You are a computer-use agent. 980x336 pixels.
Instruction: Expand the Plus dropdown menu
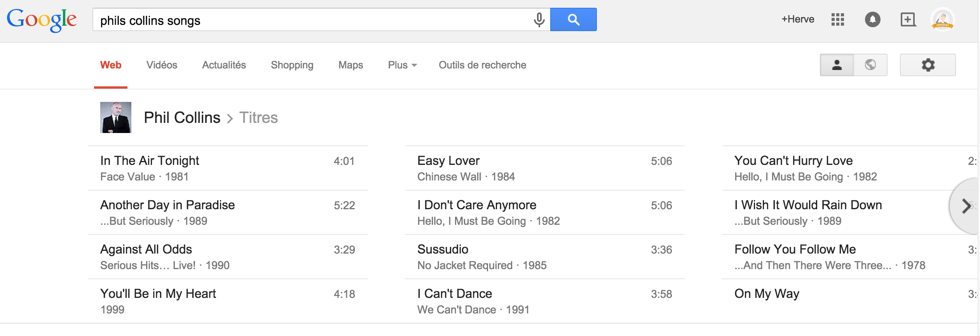[x=403, y=65]
